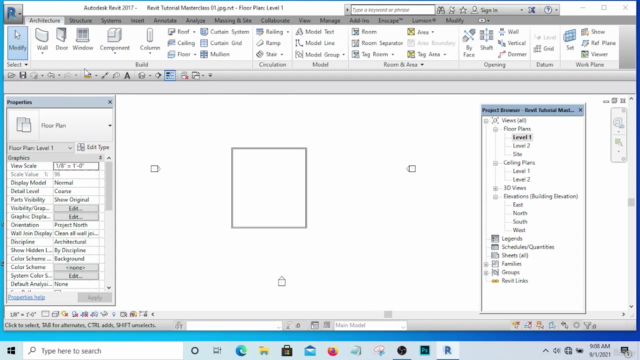
Task: Open the North elevation view
Action: [520, 213]
